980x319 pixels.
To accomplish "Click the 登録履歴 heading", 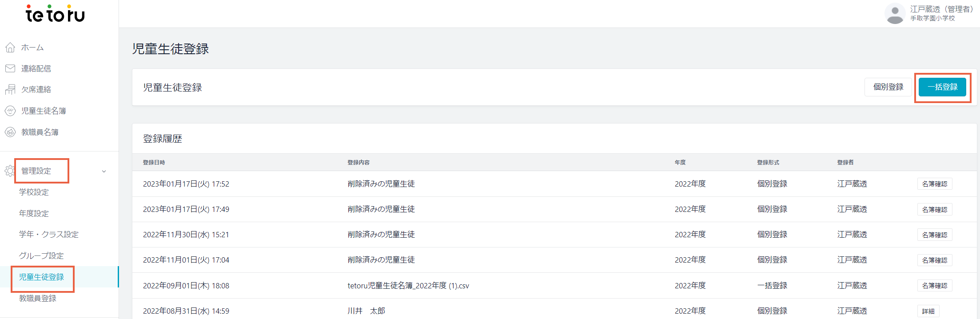I will 163,139.
